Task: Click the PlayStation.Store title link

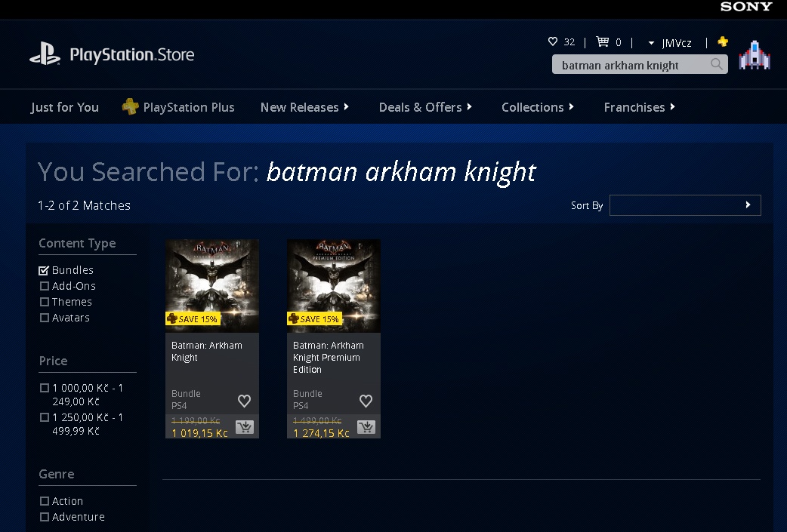Action: pyautogui.click(x=132, y=54)
